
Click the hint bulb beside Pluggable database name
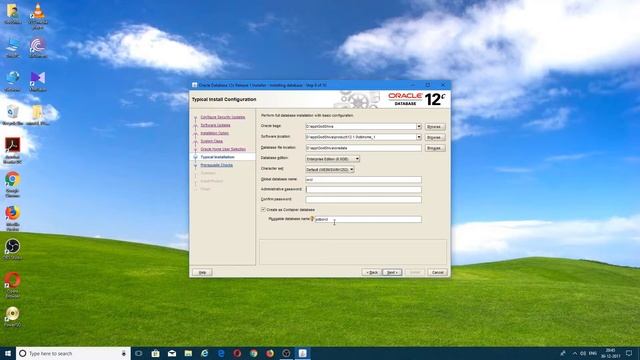click(x=312, y=219)
